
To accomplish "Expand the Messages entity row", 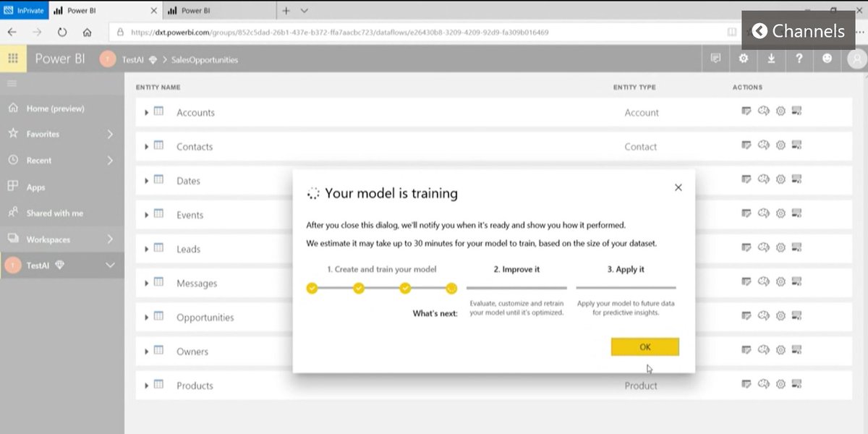I will click(147, 283).
